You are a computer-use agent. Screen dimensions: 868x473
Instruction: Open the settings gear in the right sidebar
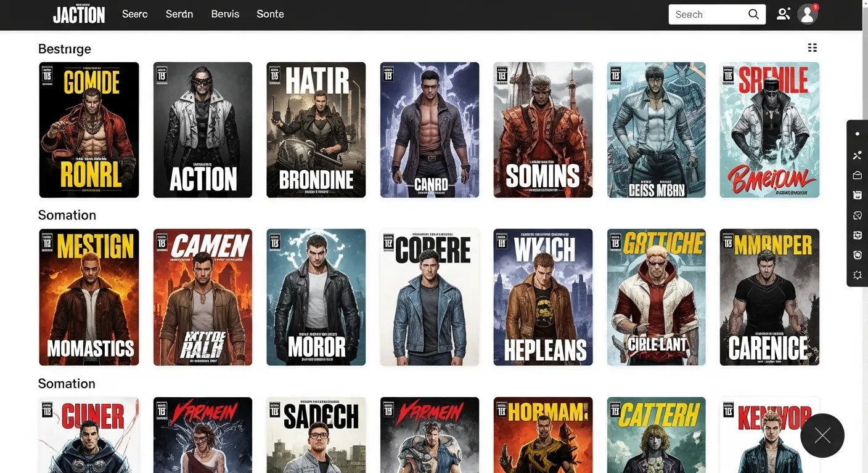(857, 275)
